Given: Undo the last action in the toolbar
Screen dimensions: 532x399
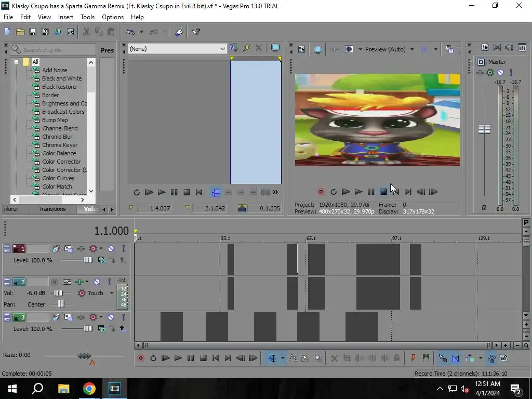Looking at the screenshot, I should [x=130, y=32].
